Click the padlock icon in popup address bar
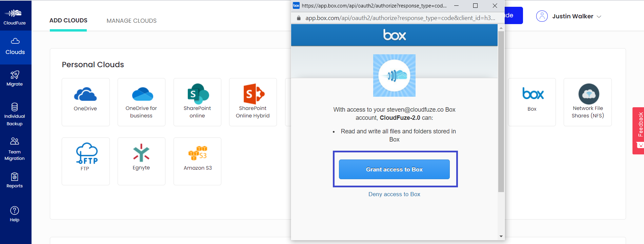Screen dimensions: 644x244 click(299, 18)
